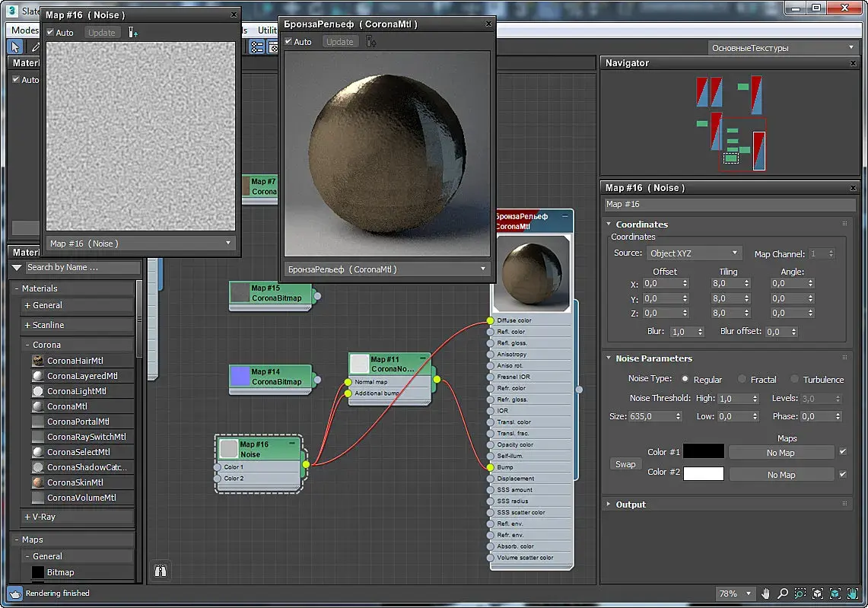Disable the Color #1 map checkbox
The width and height of the screenshot is (868, 608).
pyautogui.click(x=843, y=452)
